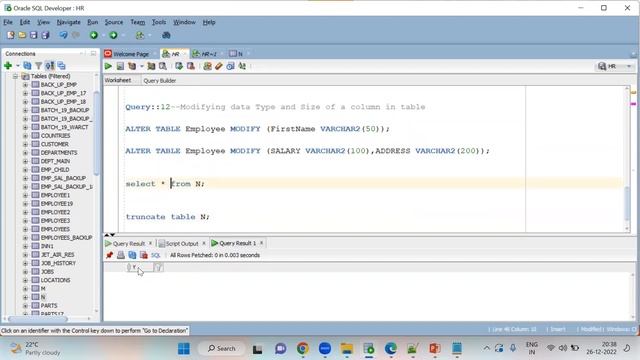Screen dimensions: 640x360
Task: Open the New Connection dropdown arrow
Action: tap(18, 66)
